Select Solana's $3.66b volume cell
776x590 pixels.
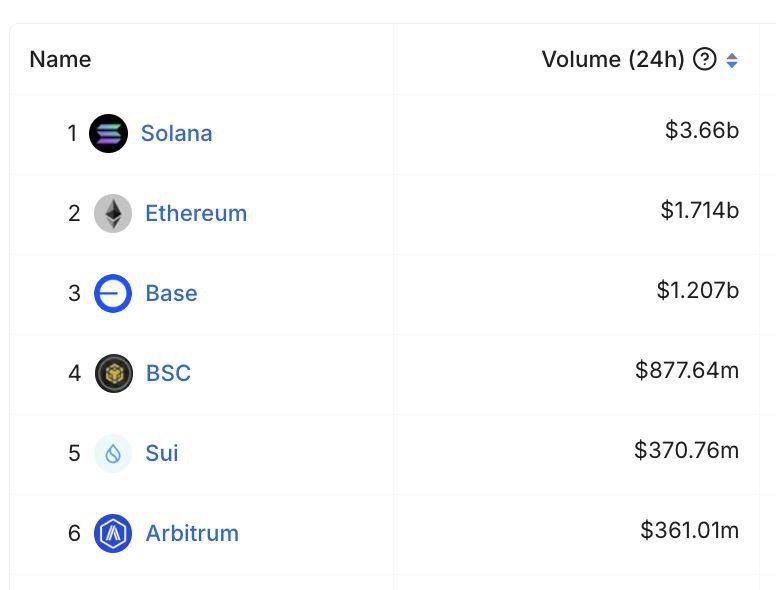[x=702, y=130]
